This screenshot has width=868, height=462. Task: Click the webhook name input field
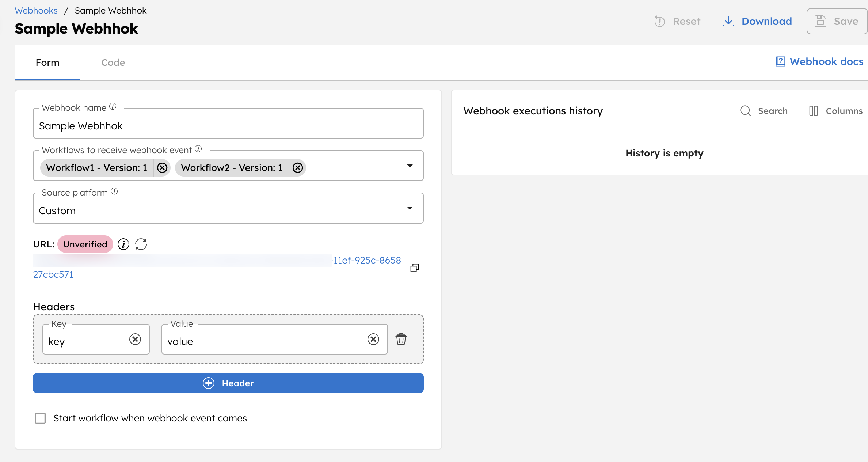tap(228, 125)
